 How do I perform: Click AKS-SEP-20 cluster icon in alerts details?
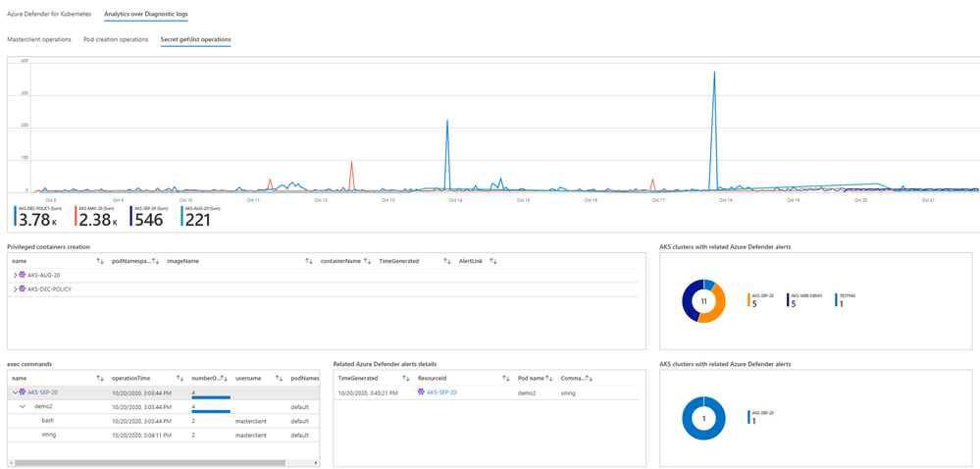421,392
